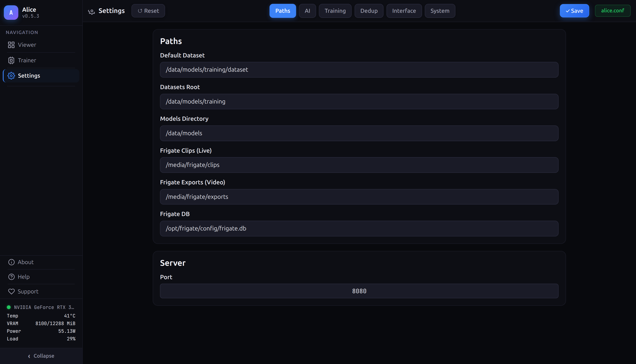Edit the Port value field

pos(359,291)
